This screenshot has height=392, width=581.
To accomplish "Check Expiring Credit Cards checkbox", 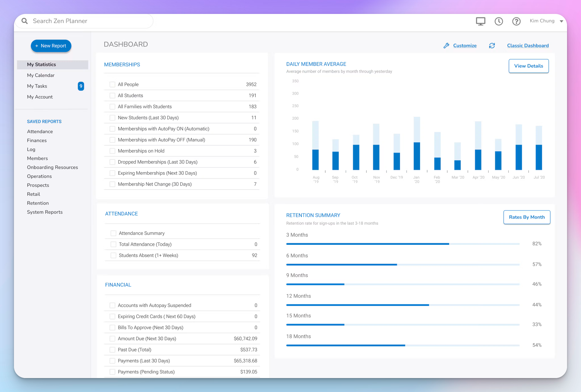I will [112, 316].
